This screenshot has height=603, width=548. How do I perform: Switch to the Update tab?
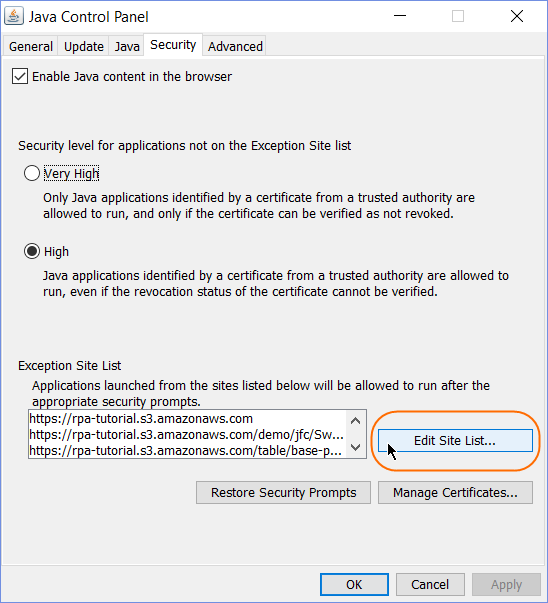tap(83, 47)
